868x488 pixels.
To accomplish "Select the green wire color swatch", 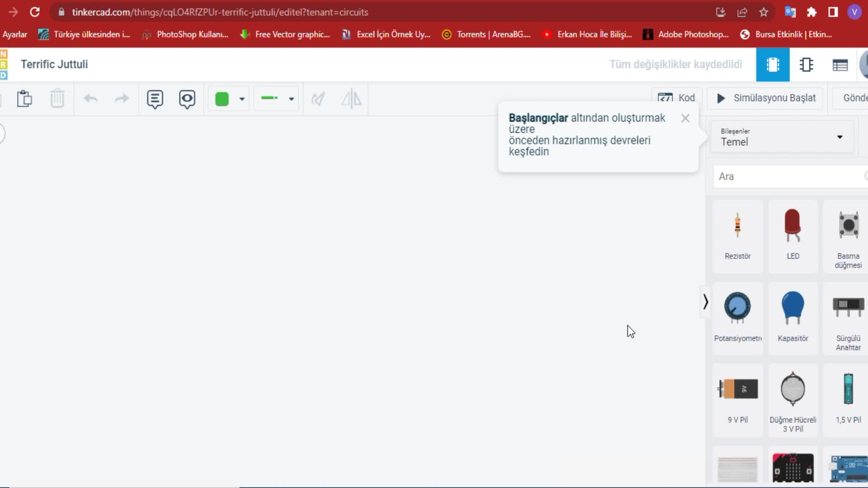I will (x=222, y=99).
